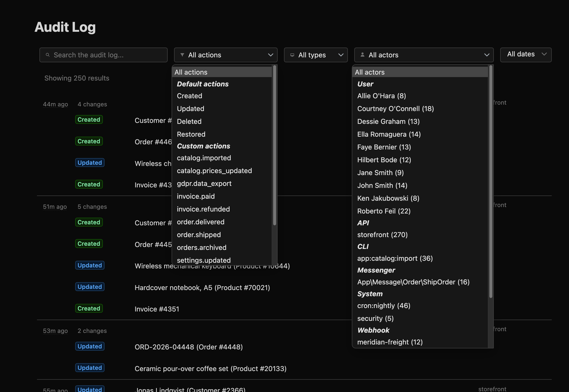569x392 pixels.
Task: Open the All actions dropdown
Action: point(226,55)
